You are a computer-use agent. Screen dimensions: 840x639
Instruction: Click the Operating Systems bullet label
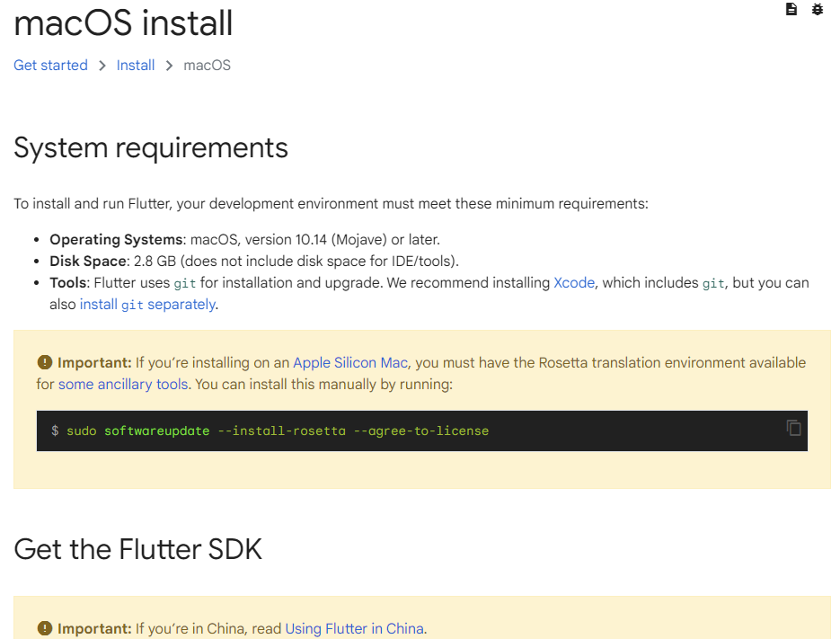pos(116,240)
